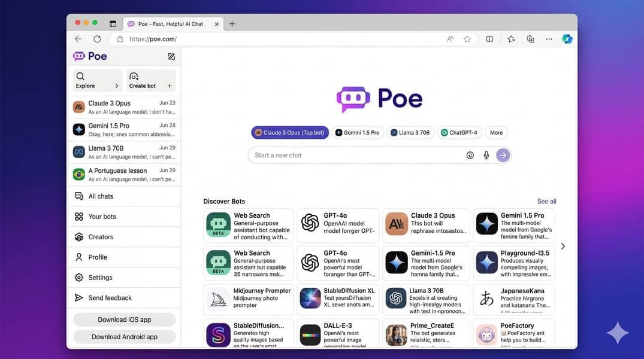The image size is (644, 359).
Task: Open the Claude 3 Opus chat from Jun 23
Action: point(124,107)
